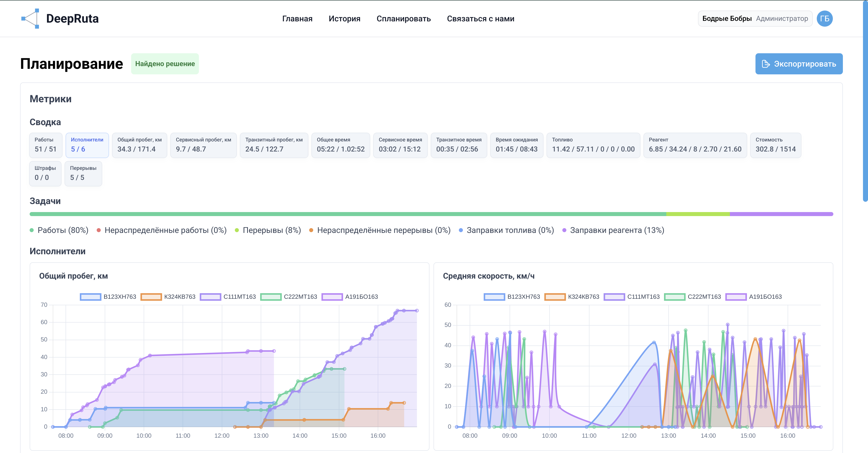868x453 pixels.
Task: Select the Реагент metric card
Action: (695, 145)
